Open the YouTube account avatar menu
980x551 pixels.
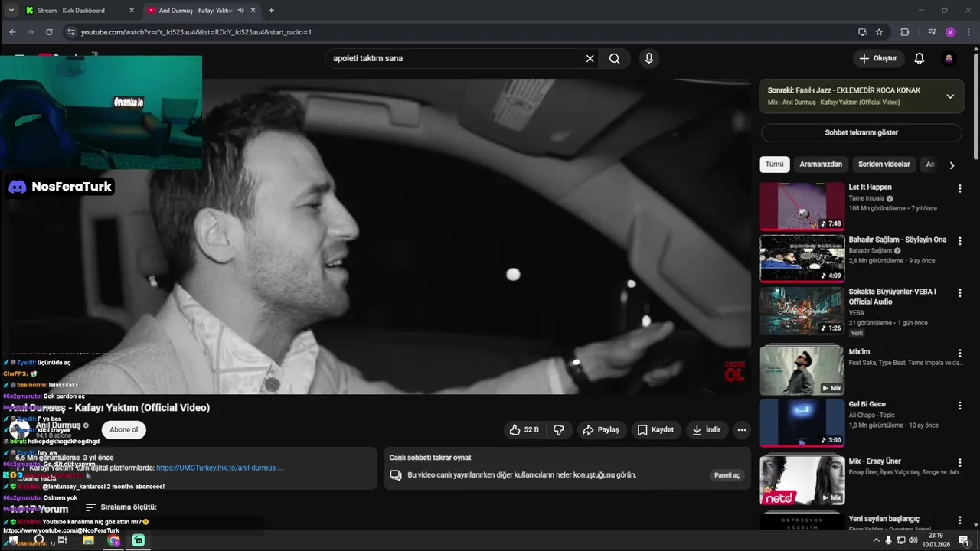pos(949,58)
